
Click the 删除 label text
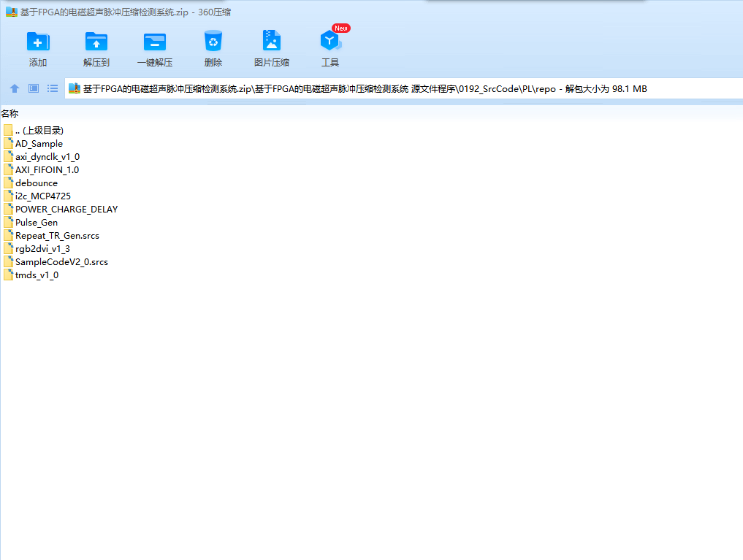point(213,63)
